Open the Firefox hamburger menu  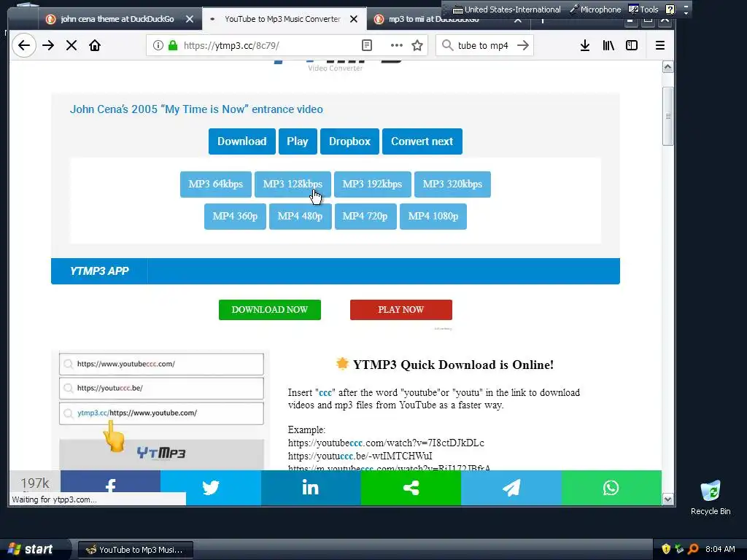659,45
